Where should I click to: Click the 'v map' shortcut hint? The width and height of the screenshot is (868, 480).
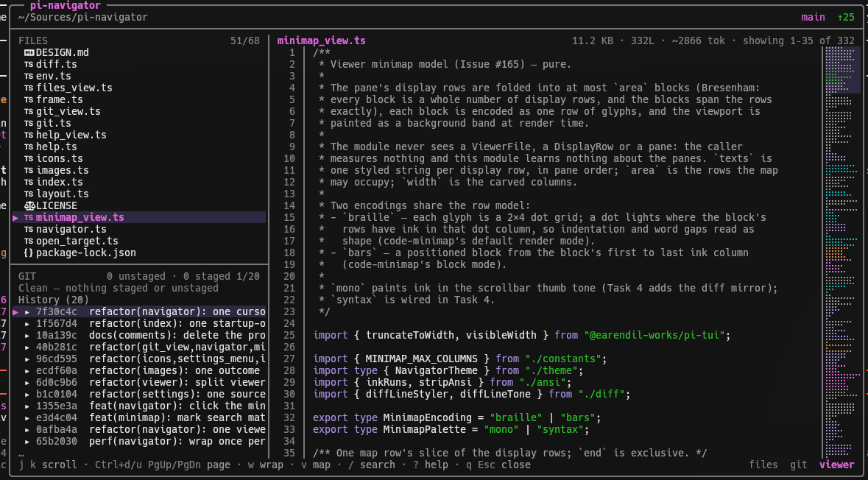point(316,465)
